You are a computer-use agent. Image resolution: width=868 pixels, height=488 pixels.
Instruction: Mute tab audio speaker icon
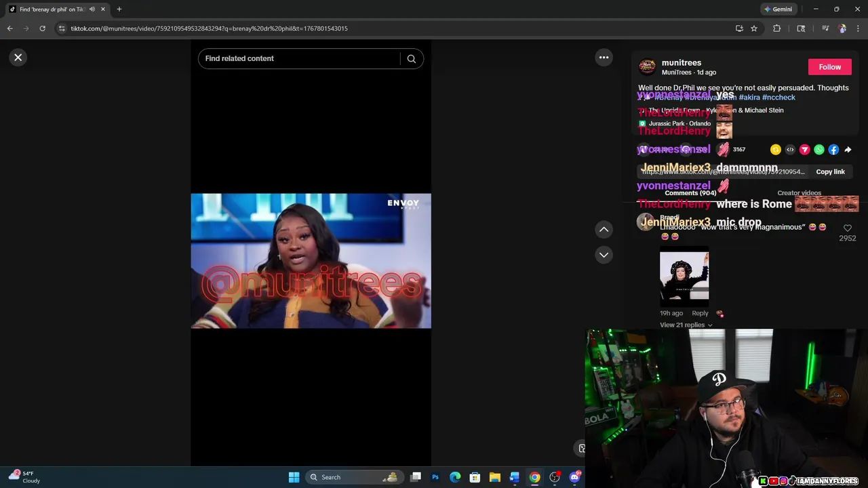92,9
